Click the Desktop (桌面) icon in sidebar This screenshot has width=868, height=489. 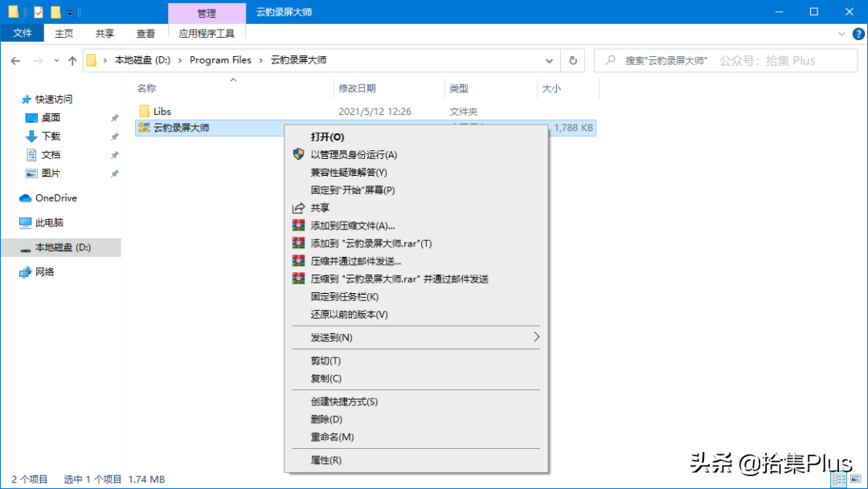31,118
